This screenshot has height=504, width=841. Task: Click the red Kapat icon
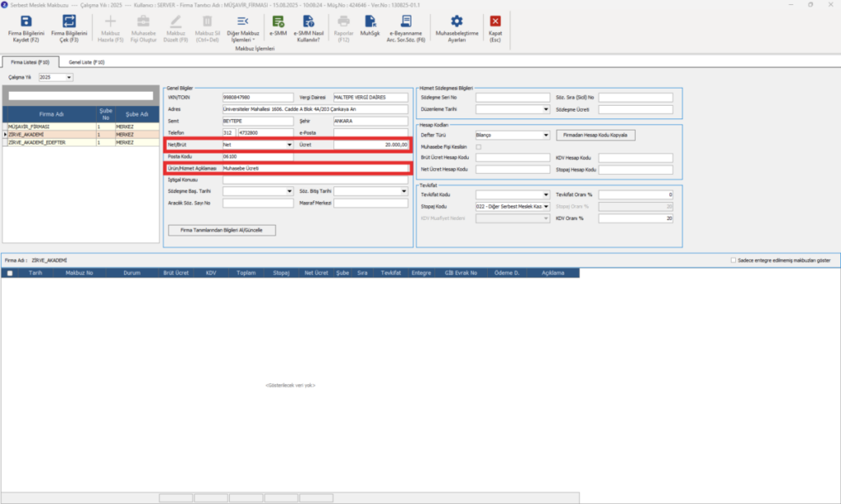tap(495, 21)
